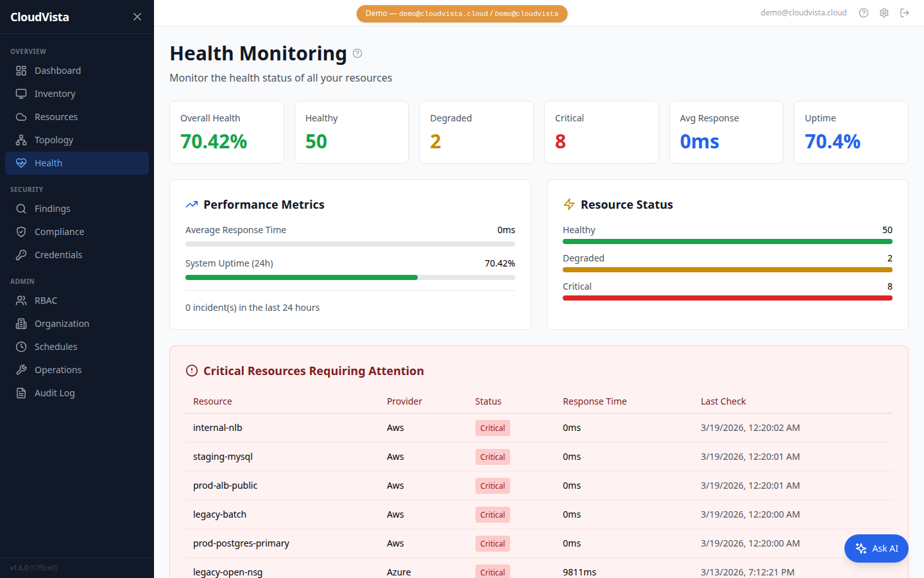The image size is (924, 578).
Task: Collapse the sidebar with the X
Action: (137, 16)
